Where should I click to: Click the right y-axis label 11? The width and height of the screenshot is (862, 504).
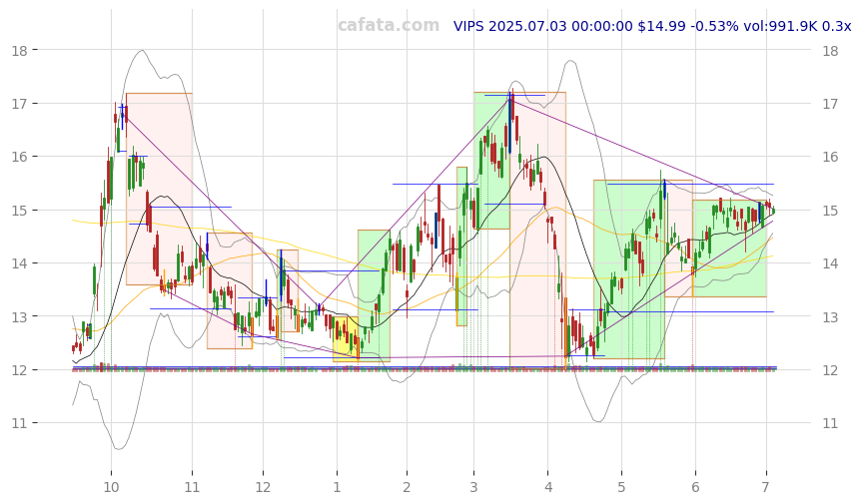[831, 423]
